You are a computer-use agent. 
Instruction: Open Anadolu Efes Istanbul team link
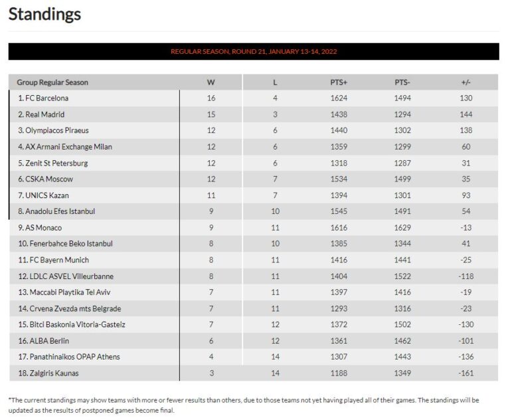tap(60, 211)
